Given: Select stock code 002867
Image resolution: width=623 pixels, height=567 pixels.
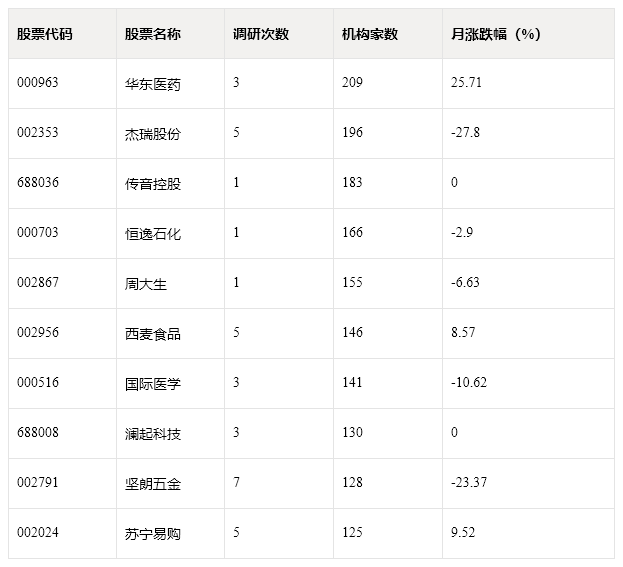Looking at the screenshot, I should (x=38, y=283).
